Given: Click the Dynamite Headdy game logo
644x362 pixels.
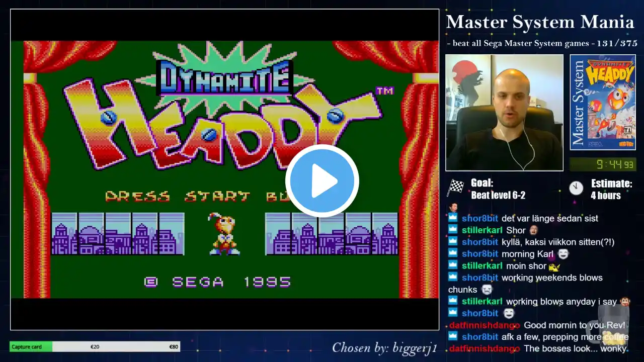Looking at the screenshot, I should pos(225,107).
